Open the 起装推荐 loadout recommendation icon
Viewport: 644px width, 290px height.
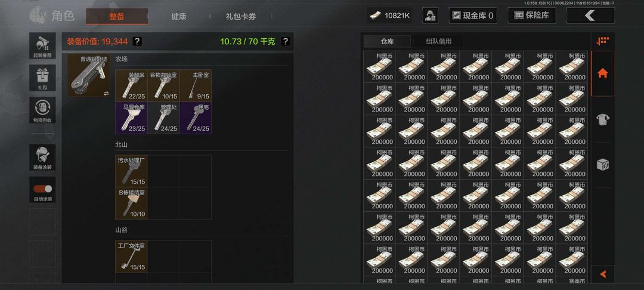click(x=42, y=45)
